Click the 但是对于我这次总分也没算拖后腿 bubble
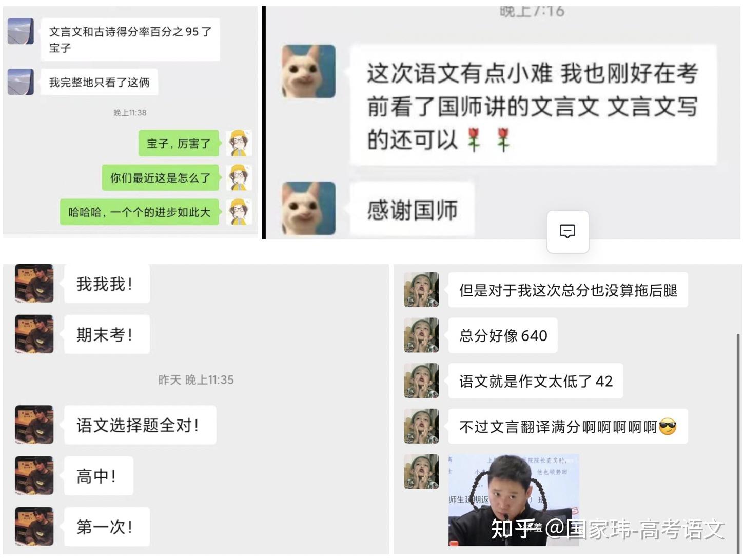Viewport: 744px width, 560px height. coord(567,290)
